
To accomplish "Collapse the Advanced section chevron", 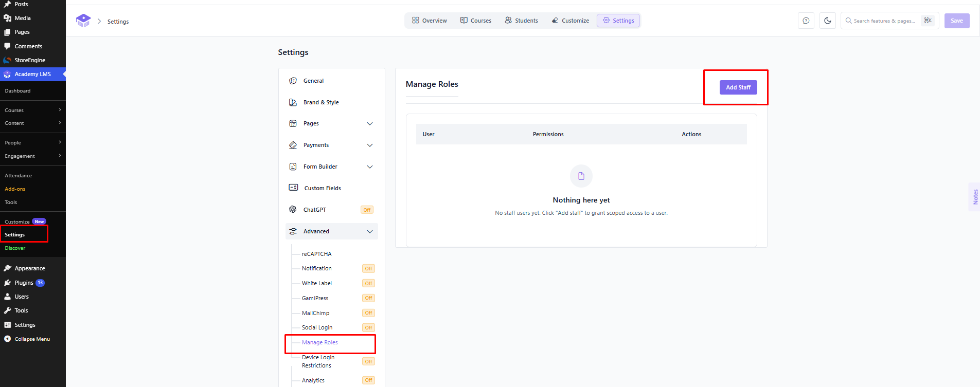I will click(369, 232).
